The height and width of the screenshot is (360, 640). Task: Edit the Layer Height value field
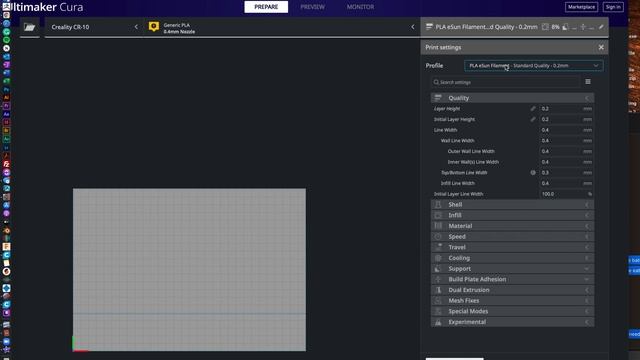566,109
